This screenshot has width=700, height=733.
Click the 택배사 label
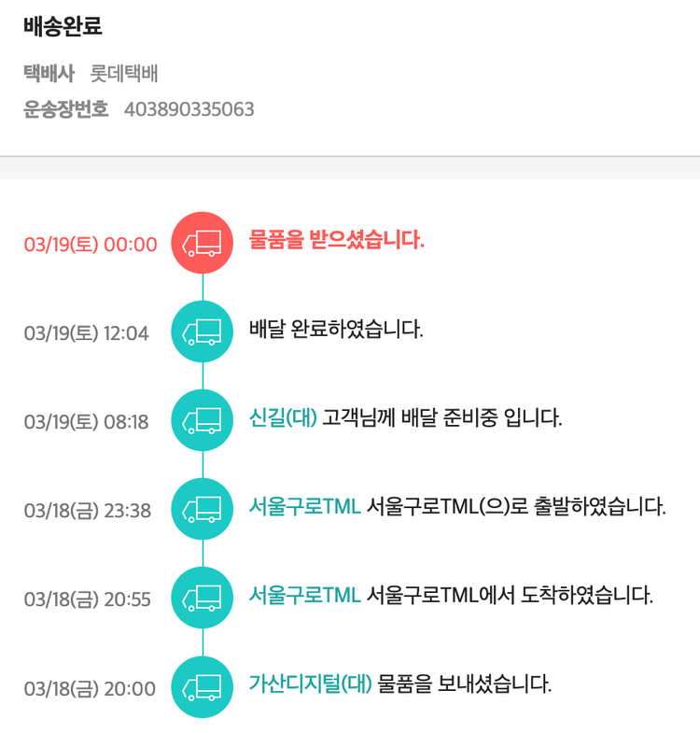click(49, 72)
